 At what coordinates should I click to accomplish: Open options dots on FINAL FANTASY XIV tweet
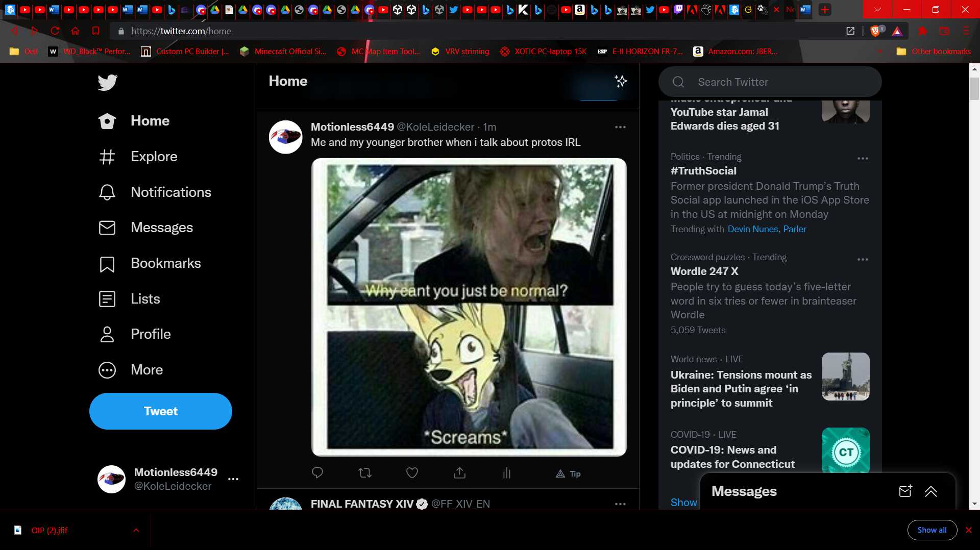click(x=620, y=504)
